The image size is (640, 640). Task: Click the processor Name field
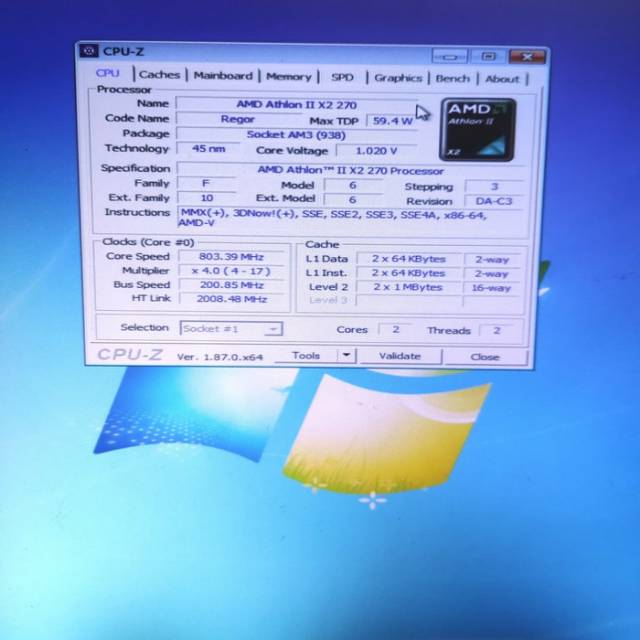point(296,104)
